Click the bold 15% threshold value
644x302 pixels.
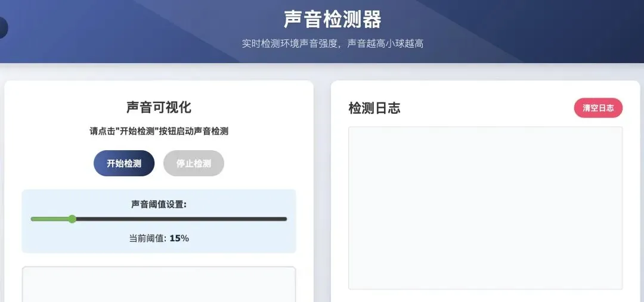[x=179, y=238]
